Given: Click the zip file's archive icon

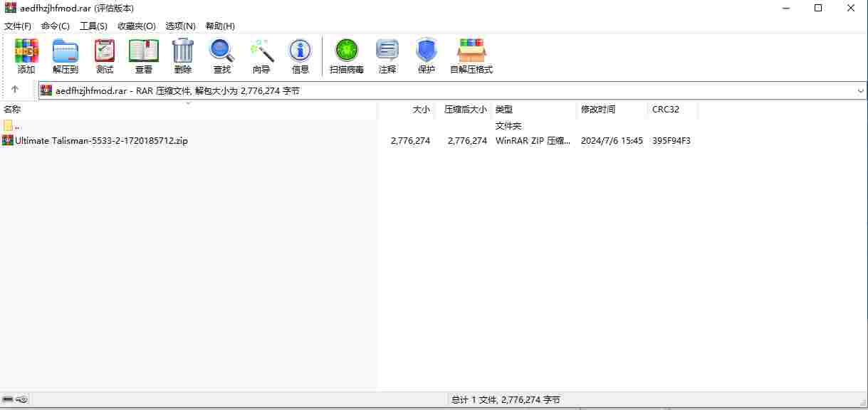Looking at the screenshot, I should [x=8, y=140].
